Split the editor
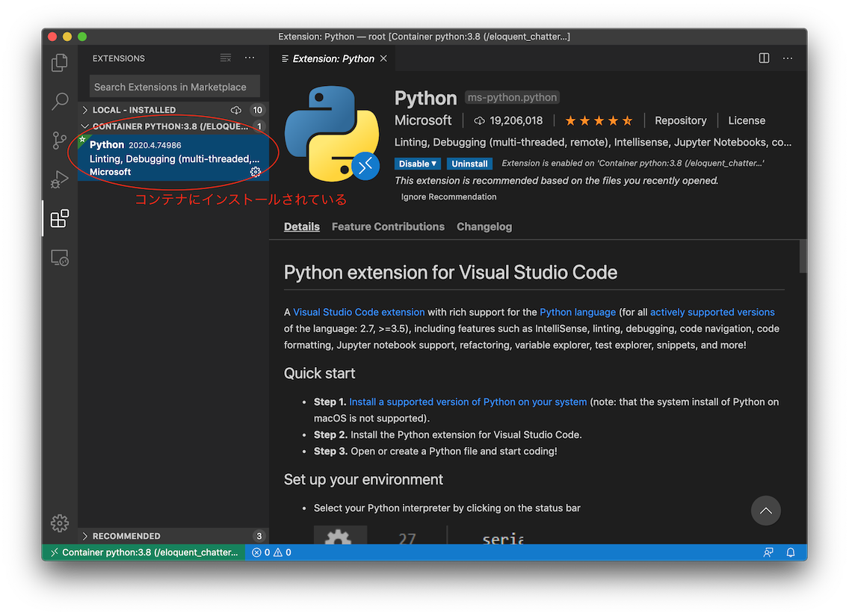This screenshot has height=616, width=849. click(x=763, y=58)
